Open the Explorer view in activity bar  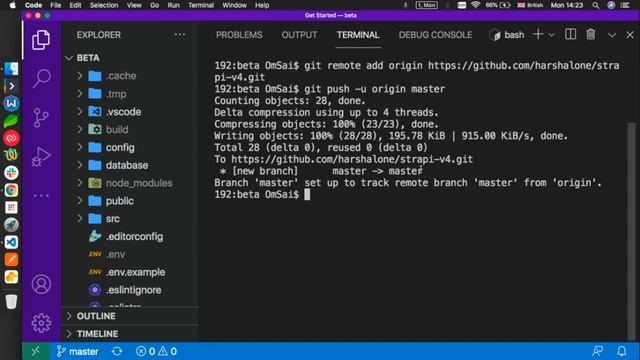pyautogui.click(x=41, y=40)
